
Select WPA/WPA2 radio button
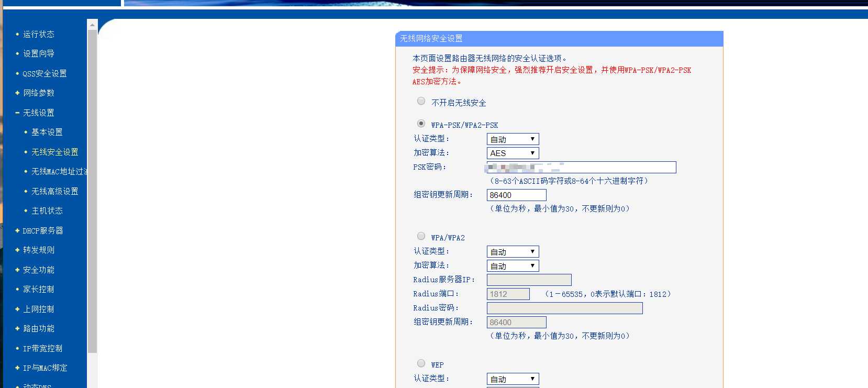[421, 236]
